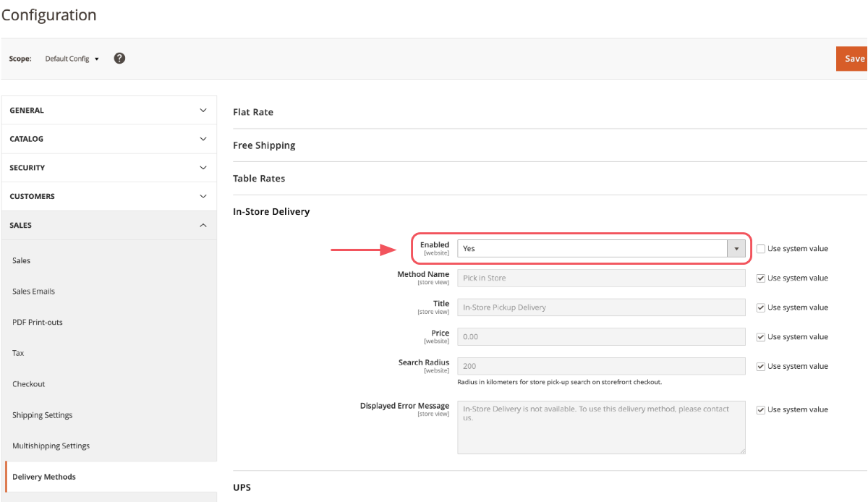This screenshot has width=868, height=502.
Task: Expand the CUSTOMERS section
Action: (x=109, y=196)
